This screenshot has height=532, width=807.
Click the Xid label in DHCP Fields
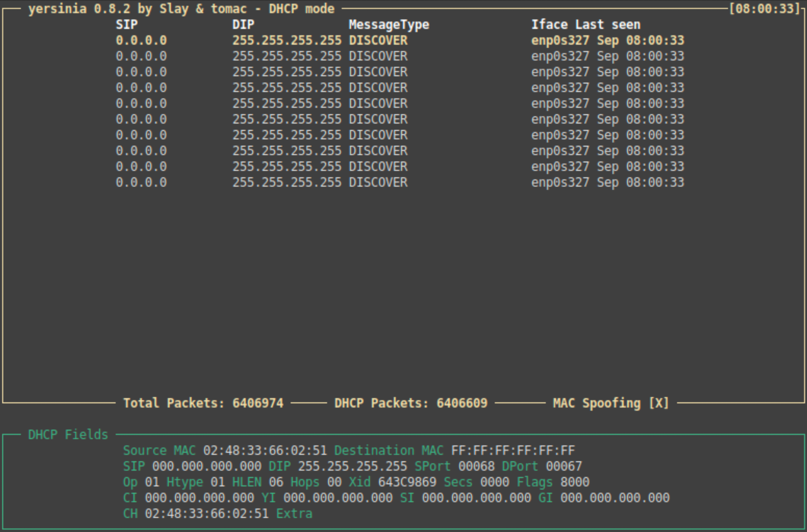[360, 482]
